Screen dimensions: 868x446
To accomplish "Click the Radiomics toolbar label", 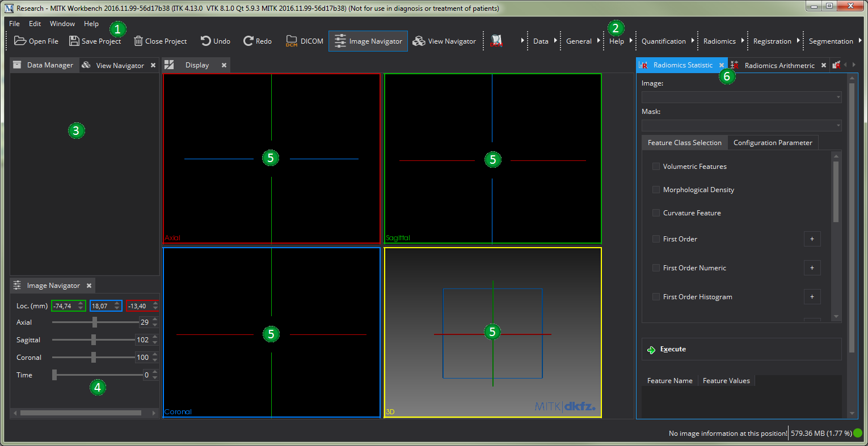I will (x=719, y=41).
